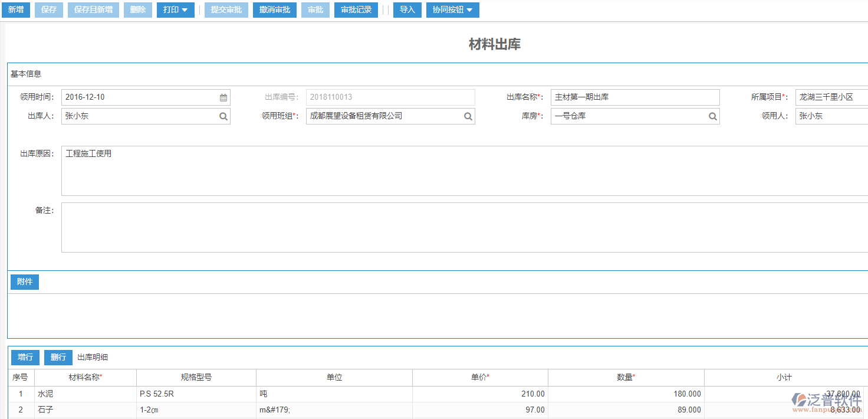Click 导入 to import data
Viewport: 868px width, 419px height.
(x=407, y=9)
